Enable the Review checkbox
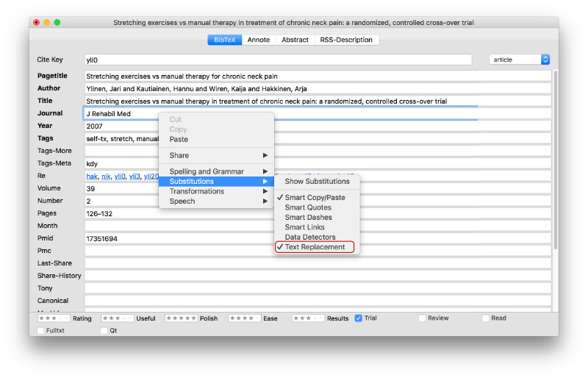The height and width of the screenshot is (378, 588). pos(422,318)
